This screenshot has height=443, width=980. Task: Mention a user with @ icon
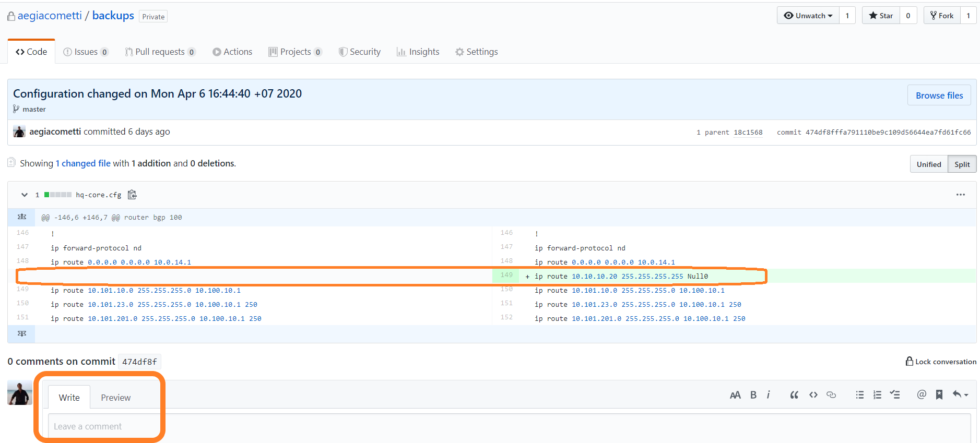pos(922,395)
